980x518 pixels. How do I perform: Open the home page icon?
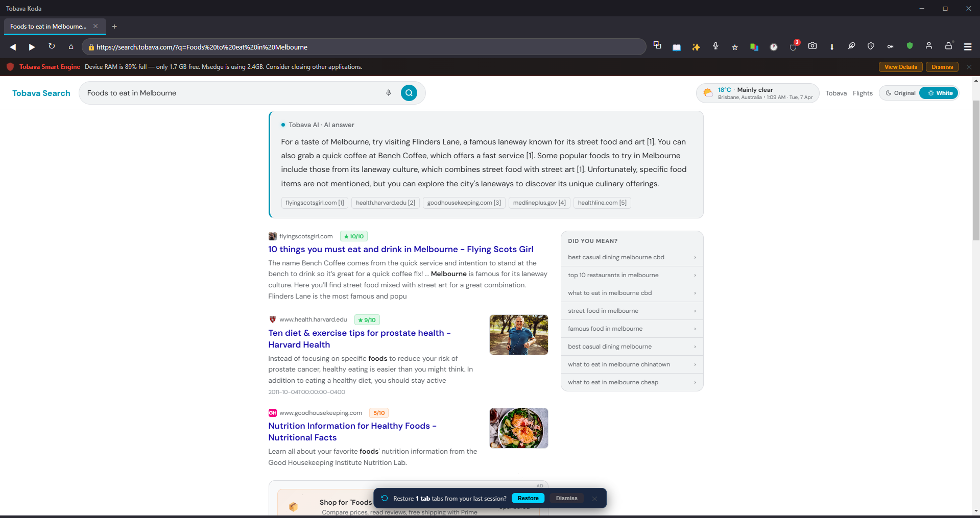point(71,47)
